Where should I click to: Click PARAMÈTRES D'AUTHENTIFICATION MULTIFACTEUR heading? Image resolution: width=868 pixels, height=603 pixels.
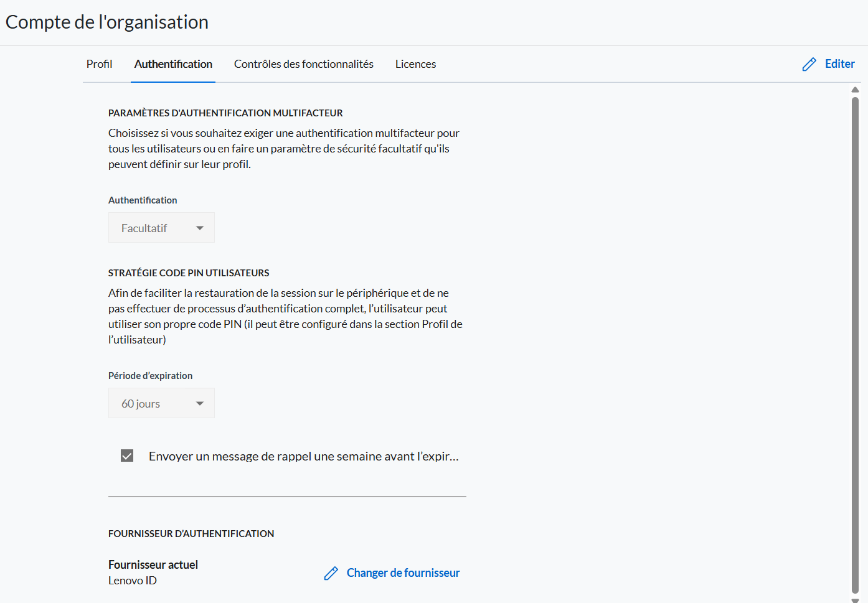225,113
